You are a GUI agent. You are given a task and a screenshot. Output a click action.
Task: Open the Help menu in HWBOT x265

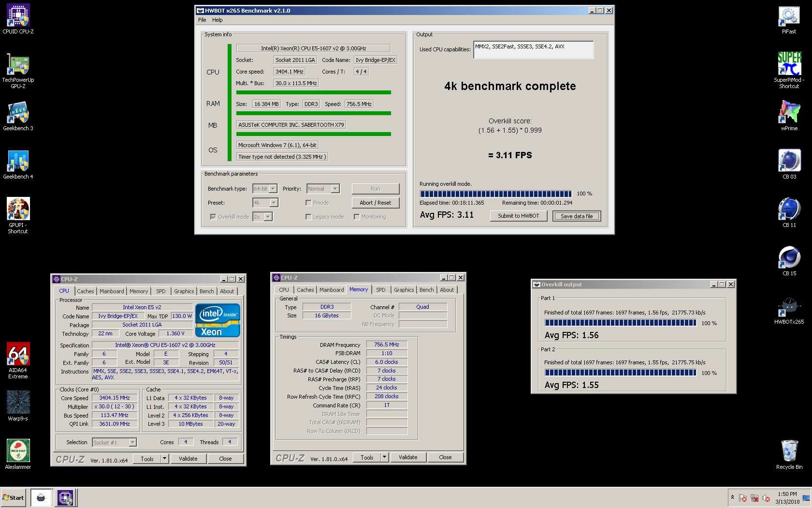217,20
